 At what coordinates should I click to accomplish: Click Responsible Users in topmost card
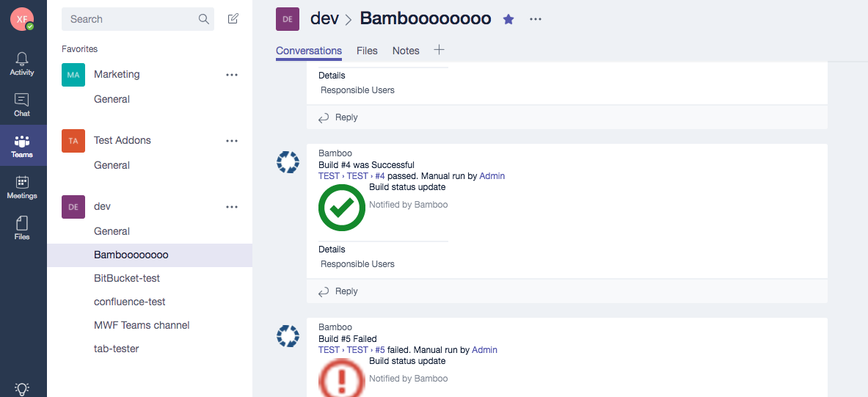(357, 90)
